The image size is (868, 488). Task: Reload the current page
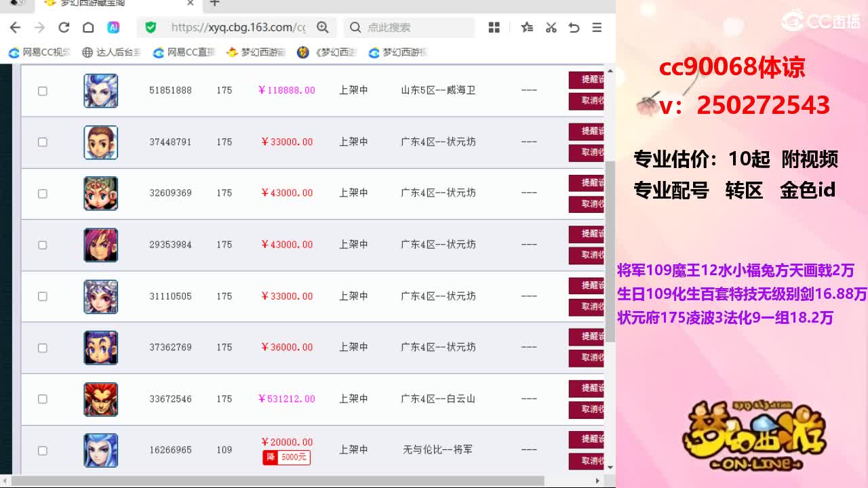[x=64, y=27]
